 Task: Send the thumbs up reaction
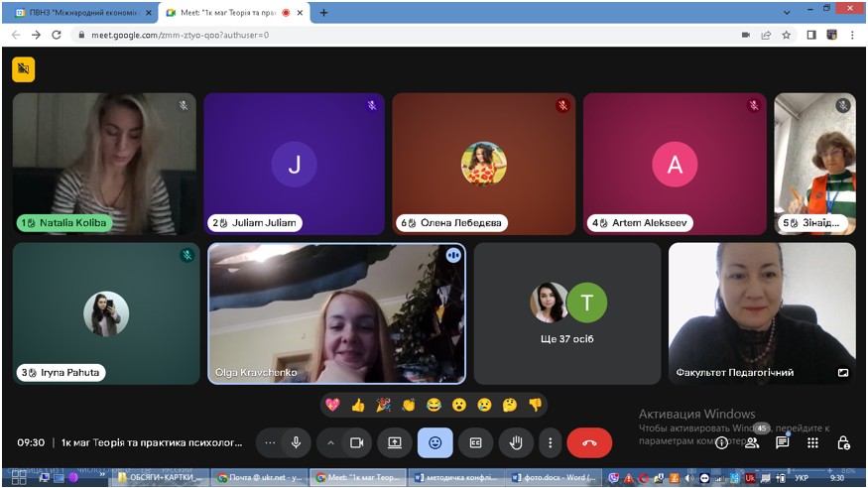pos(358,405)
